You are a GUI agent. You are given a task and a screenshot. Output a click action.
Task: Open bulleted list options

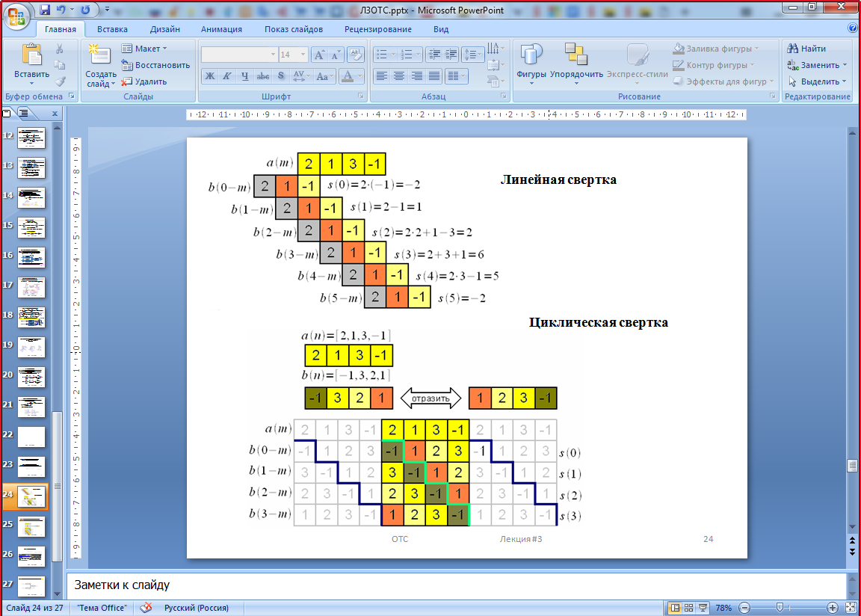tap(386, 55)
